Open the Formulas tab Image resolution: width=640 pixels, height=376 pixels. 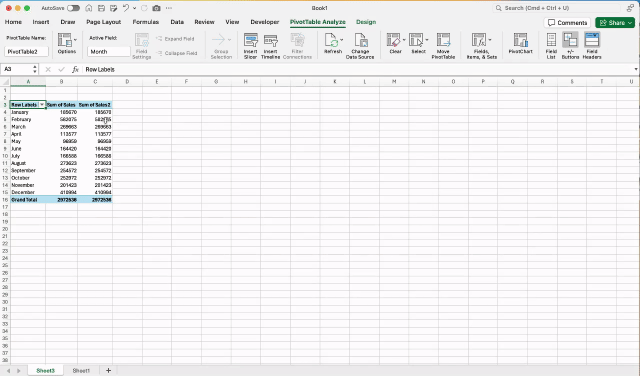point(146,22)
